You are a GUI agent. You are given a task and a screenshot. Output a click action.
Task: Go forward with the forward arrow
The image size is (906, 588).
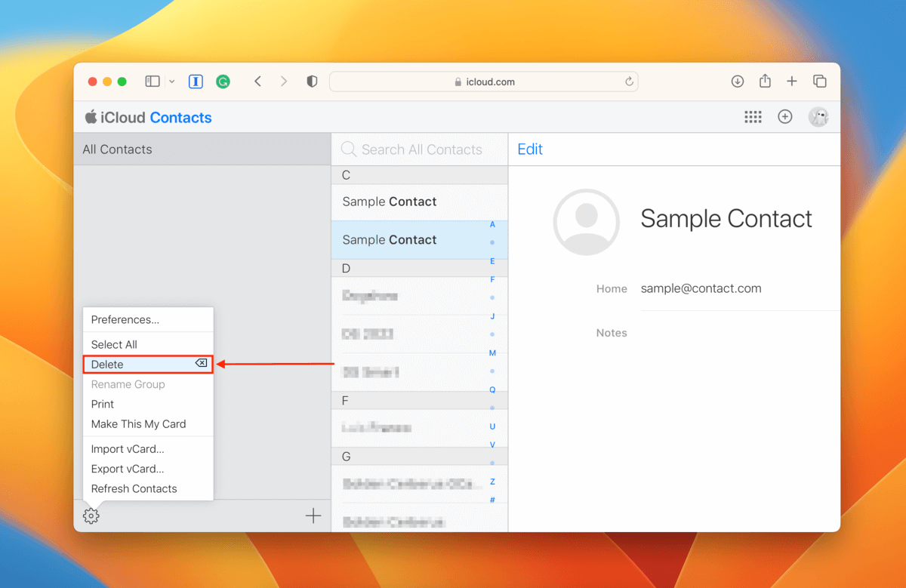coord(284,82)
